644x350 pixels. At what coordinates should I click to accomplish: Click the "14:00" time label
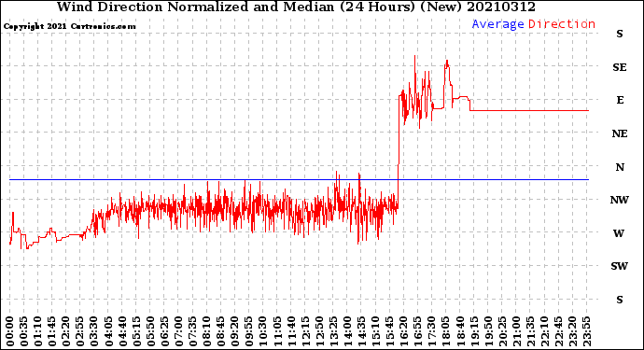pos(348,331)
